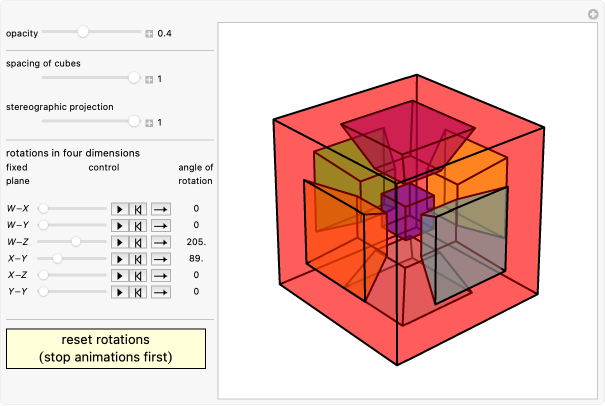Change direction of the X–Z rotation
The width and height of the screenshot is (605, 406).
point(161,275)
